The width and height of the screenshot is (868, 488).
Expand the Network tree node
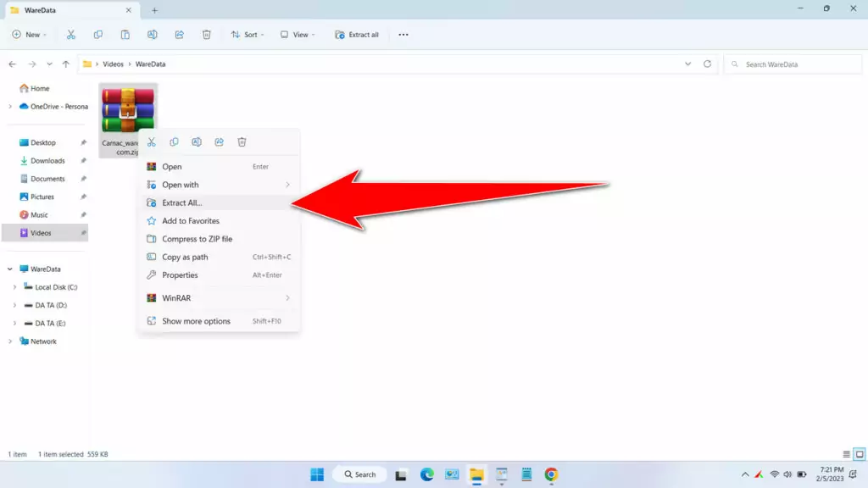(x=10, y=341)
